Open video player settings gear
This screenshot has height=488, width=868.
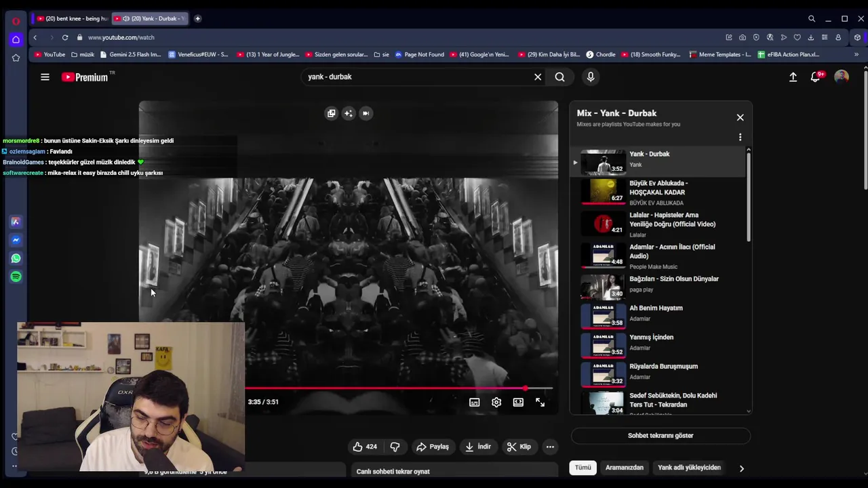coord(496,402)
